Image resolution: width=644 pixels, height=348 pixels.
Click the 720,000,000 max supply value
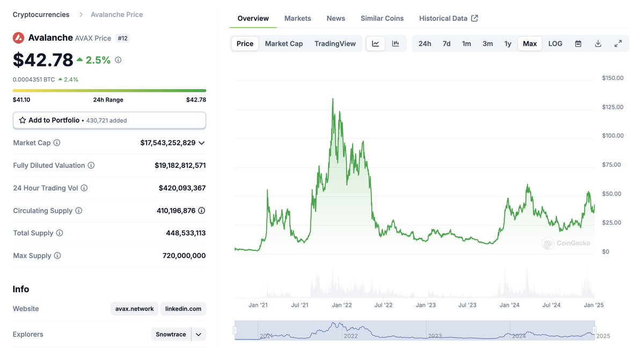point(184,256)
